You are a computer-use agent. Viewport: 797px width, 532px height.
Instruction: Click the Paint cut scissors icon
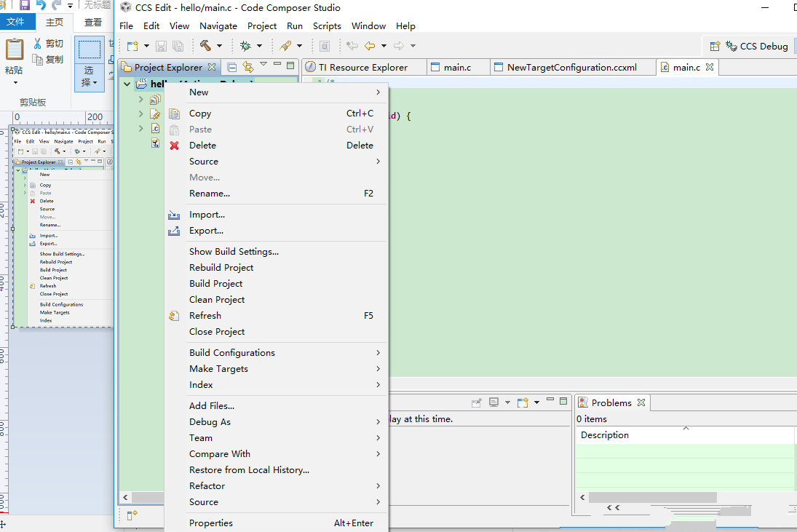pyautogui.click(x=37, y=44)
